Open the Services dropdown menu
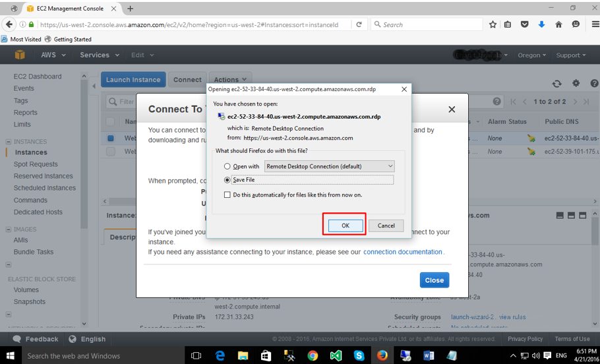The height and width of the screenshot is (364, 600). click(100, 55)
